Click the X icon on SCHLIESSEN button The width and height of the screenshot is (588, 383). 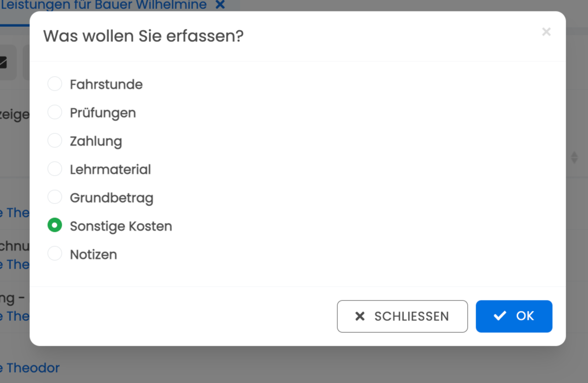[x=360, y=316]
